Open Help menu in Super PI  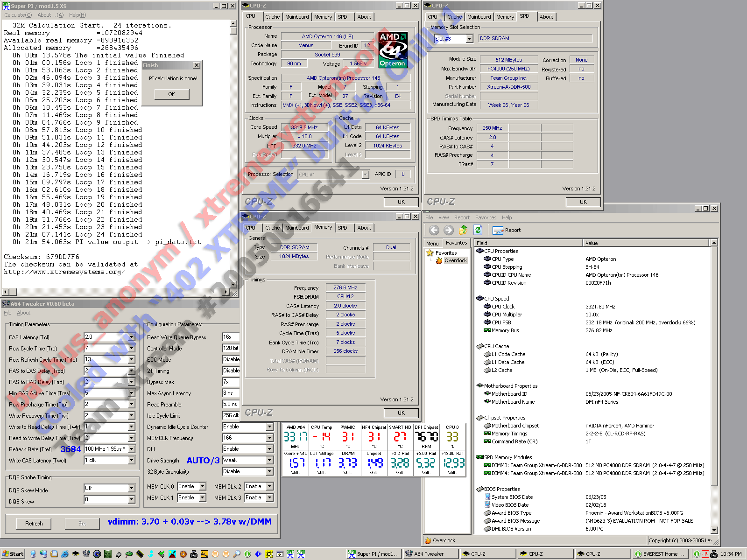[78, 15]
